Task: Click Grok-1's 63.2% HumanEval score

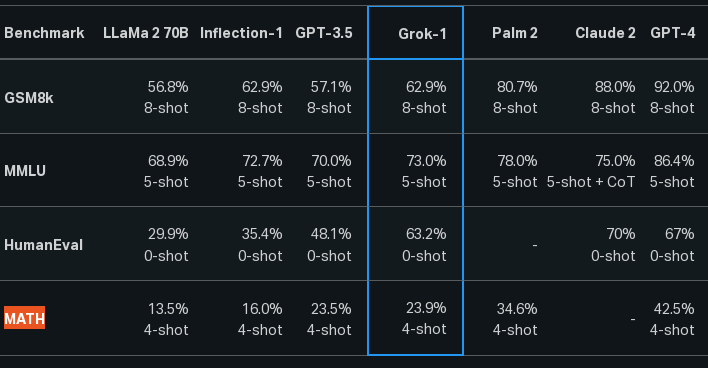Action: click(x=426, y=234)
